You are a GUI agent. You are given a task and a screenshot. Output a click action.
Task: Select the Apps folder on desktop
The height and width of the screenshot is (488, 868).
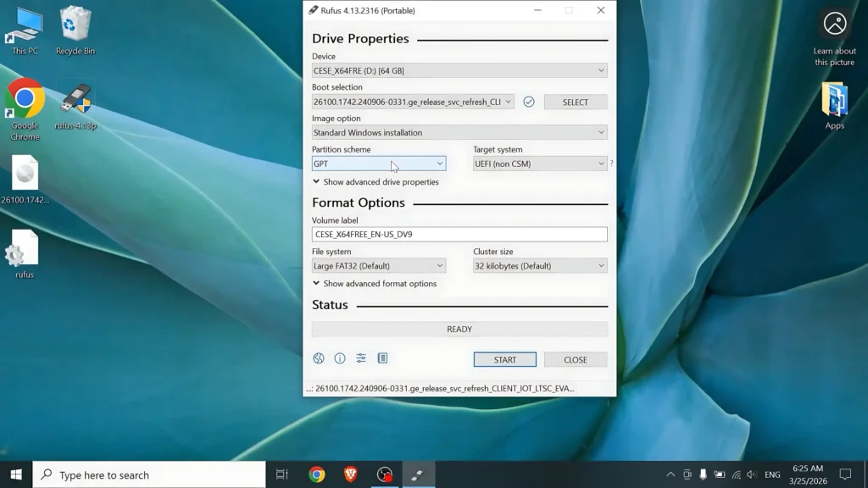click(834, 106)
